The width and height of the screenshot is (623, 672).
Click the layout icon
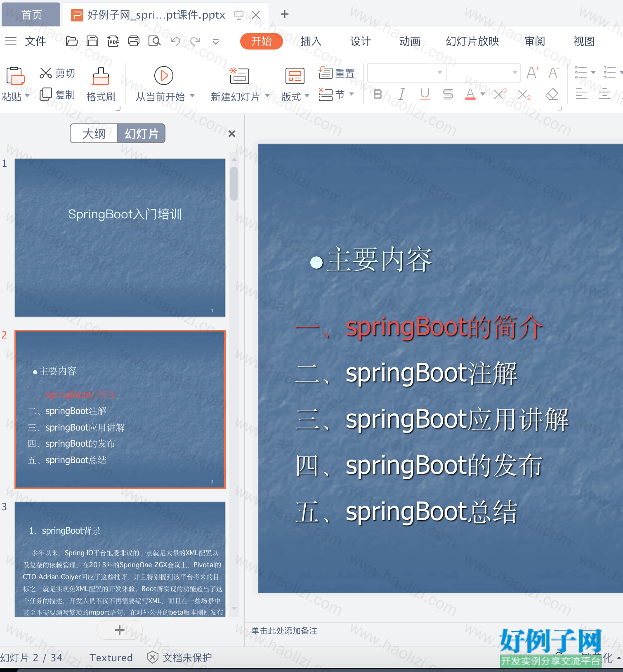(x=295, y=76)
